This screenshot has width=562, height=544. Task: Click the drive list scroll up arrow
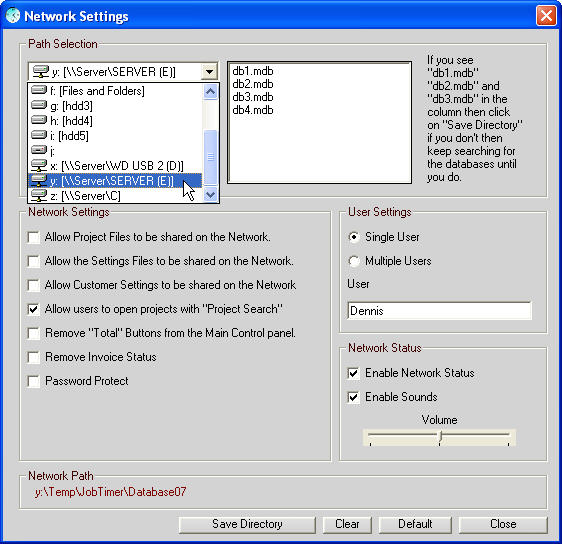point(210,92)
